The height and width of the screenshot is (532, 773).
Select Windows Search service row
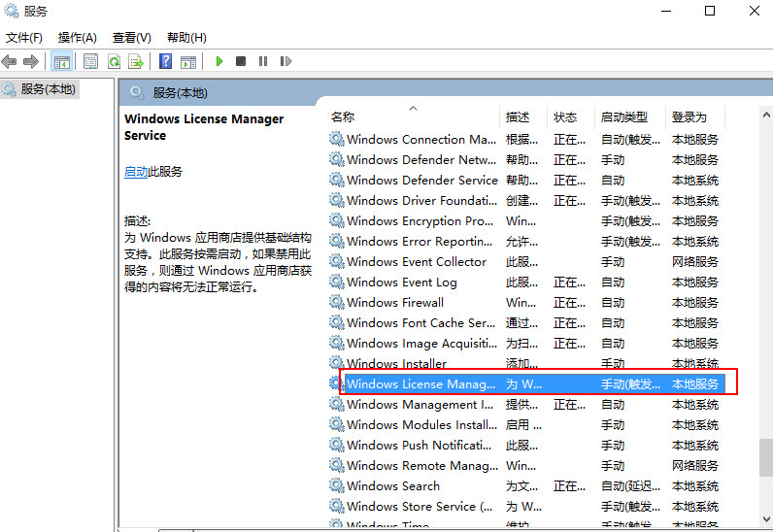point(526,486)
